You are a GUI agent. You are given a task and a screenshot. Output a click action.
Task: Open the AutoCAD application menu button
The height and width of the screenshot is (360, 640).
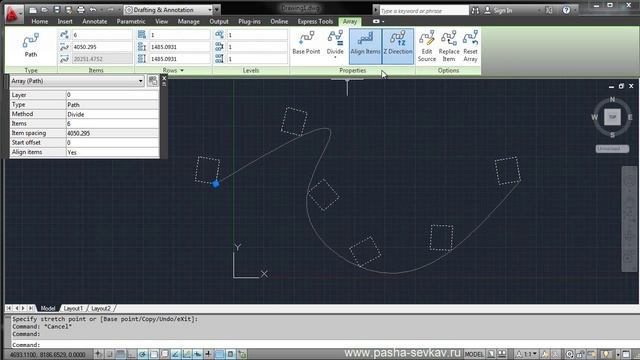[12, 15]
